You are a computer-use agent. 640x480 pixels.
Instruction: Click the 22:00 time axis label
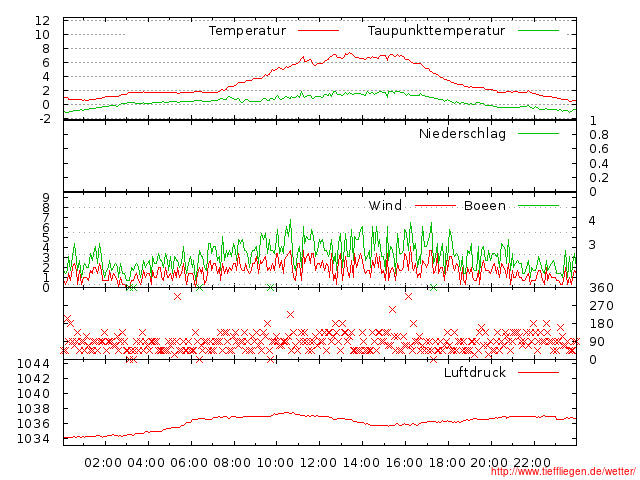532,463
